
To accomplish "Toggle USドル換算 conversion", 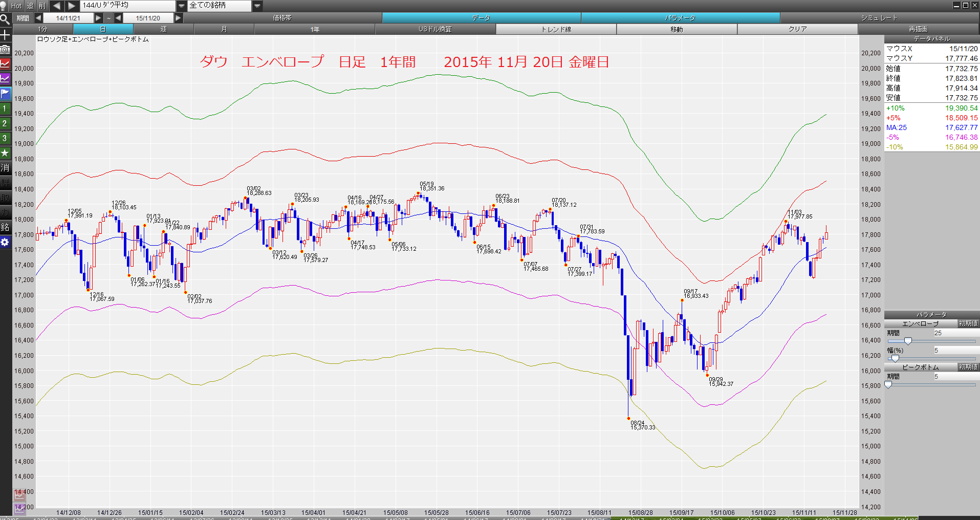I will [435, 29].
